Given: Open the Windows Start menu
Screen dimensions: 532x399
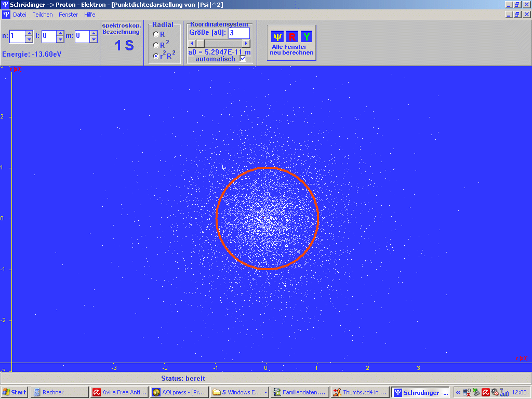Looking at the screenshot, I should coord(15,392).
